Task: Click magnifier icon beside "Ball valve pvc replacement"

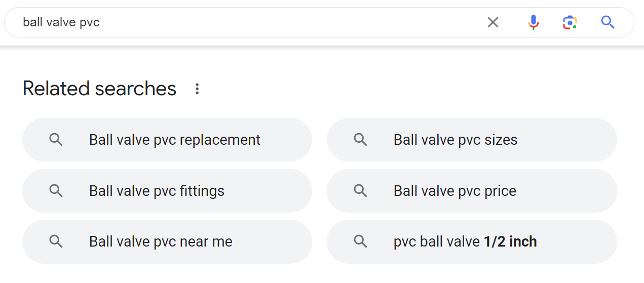Action: [x=56, y=140]
